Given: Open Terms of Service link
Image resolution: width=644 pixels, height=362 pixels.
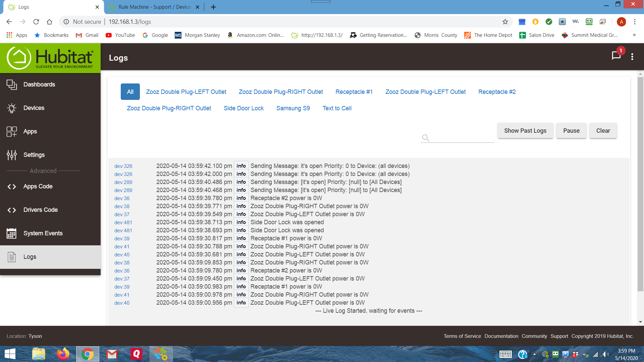Looking at the screenshot, I should pyautogui.click(x=462, y=336).
